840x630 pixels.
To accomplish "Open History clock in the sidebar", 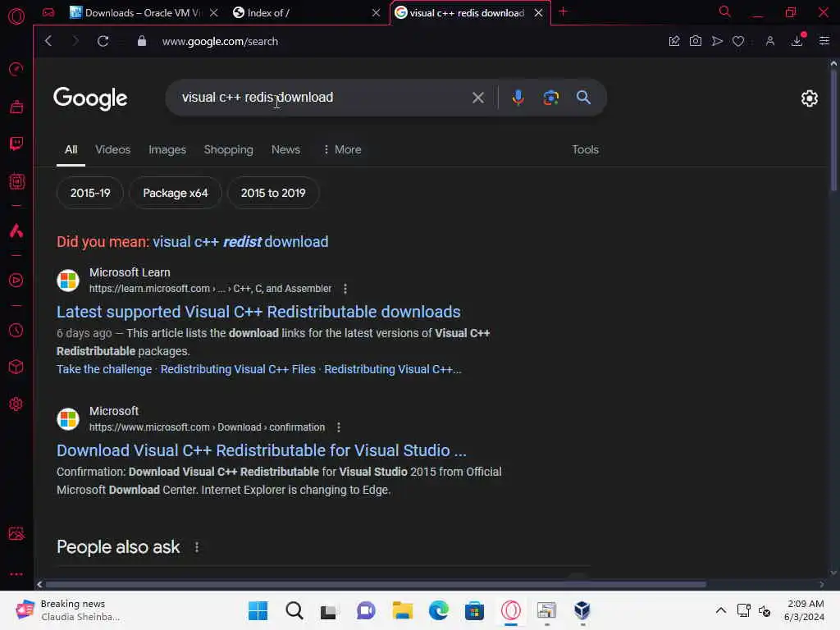I will (x=16, y=330).
